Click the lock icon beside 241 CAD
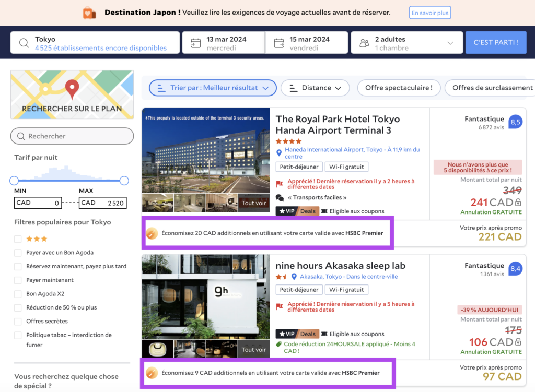This screenshot has height=392, width=535. pyautogui.click(x=518, y=203)
